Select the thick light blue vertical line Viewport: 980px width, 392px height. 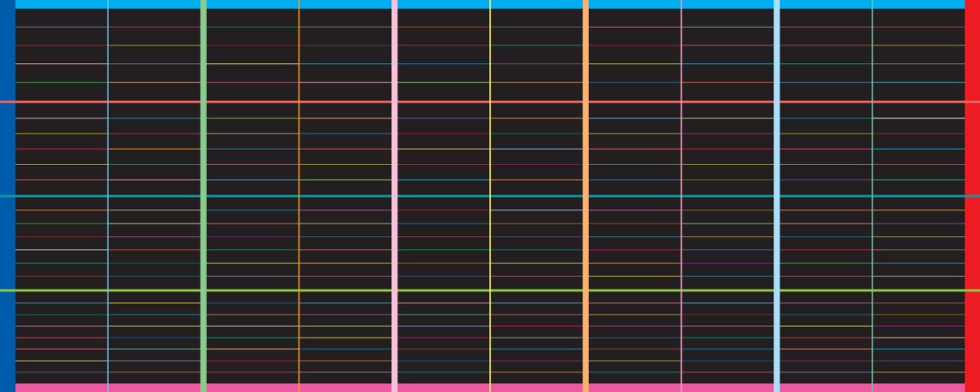(777, 151)
